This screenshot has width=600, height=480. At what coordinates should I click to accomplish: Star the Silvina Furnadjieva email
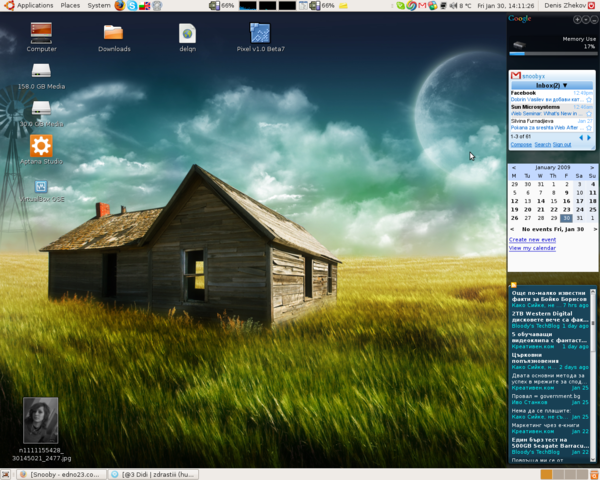(589, 128)
